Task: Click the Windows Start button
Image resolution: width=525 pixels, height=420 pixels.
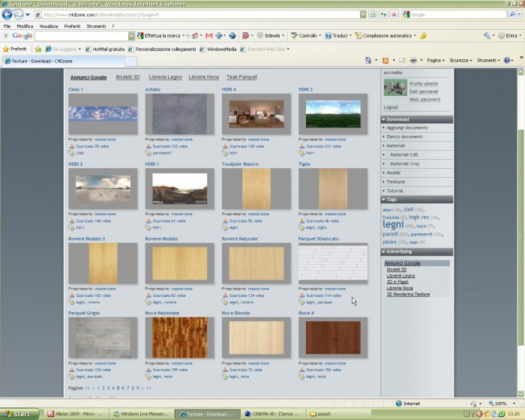Action: [19, 414]
